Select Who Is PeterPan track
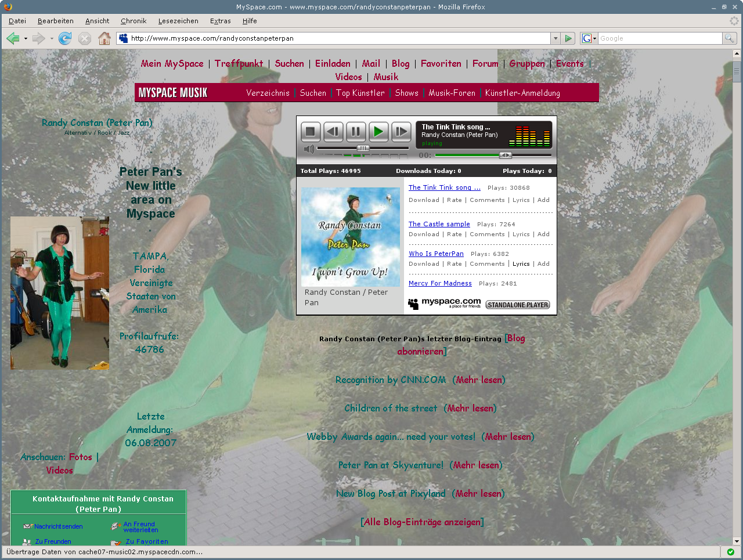The height and width of the screenshot is (560, 743). (x=436, y=254)
